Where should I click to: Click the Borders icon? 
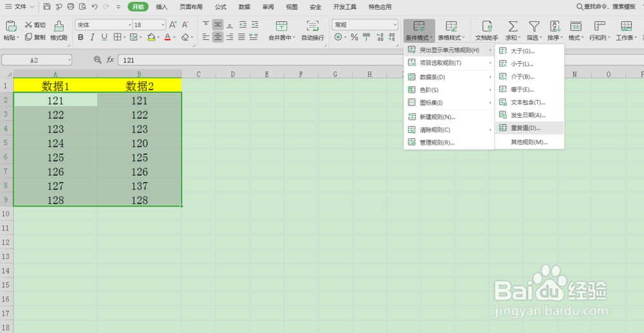point(117,37)
